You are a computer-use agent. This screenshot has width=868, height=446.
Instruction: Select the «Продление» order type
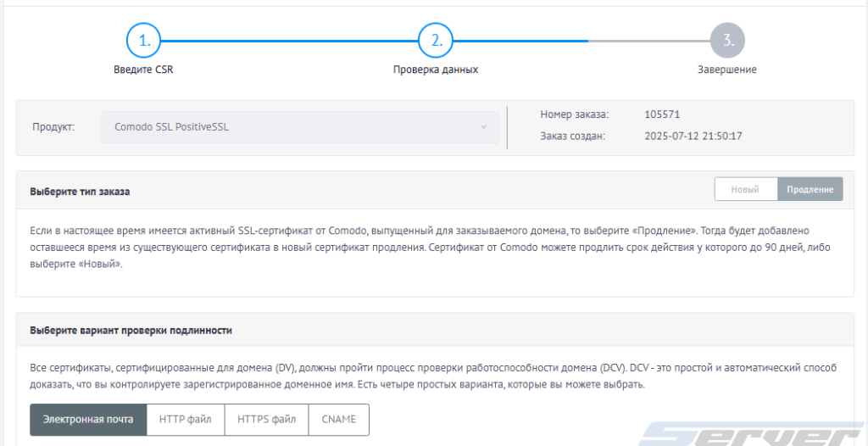pyautogui.click(x=810, y=189)
